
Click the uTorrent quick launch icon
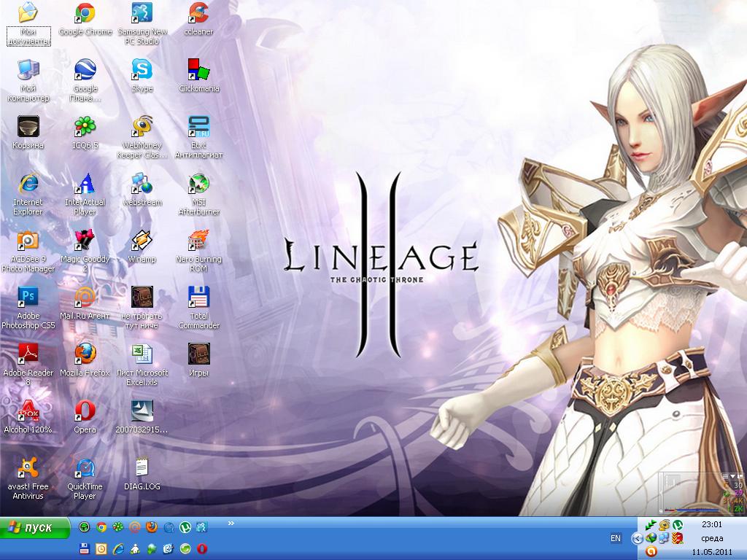tap(185, 526)
